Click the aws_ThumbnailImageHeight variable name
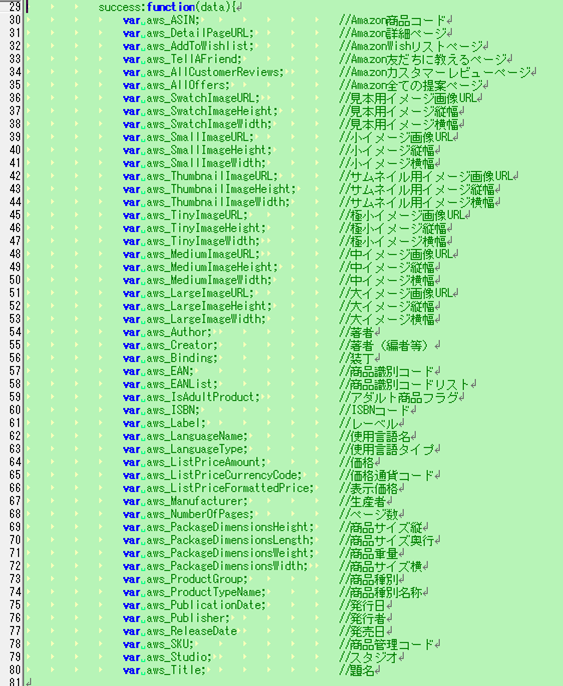The image size is (563, 686). [220, 189]
